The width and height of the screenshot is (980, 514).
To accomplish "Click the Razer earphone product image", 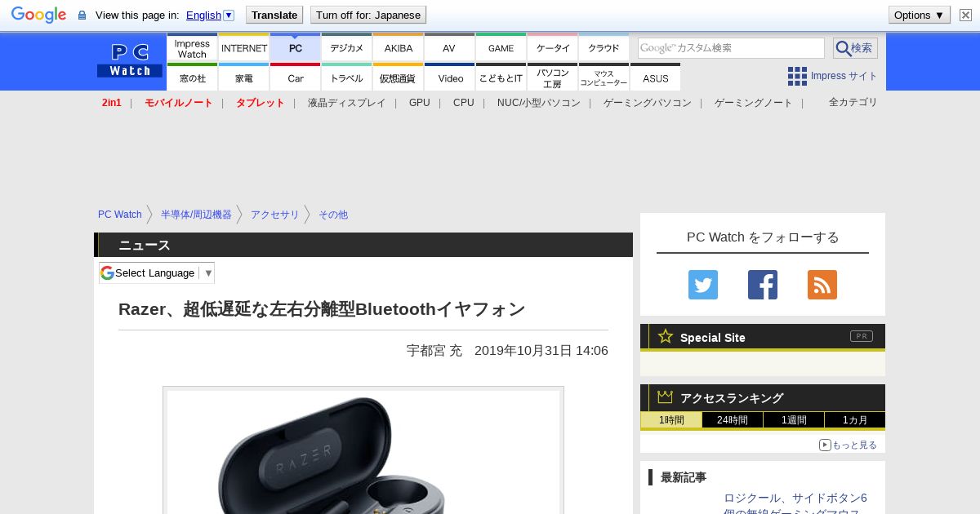I will 363,452.
